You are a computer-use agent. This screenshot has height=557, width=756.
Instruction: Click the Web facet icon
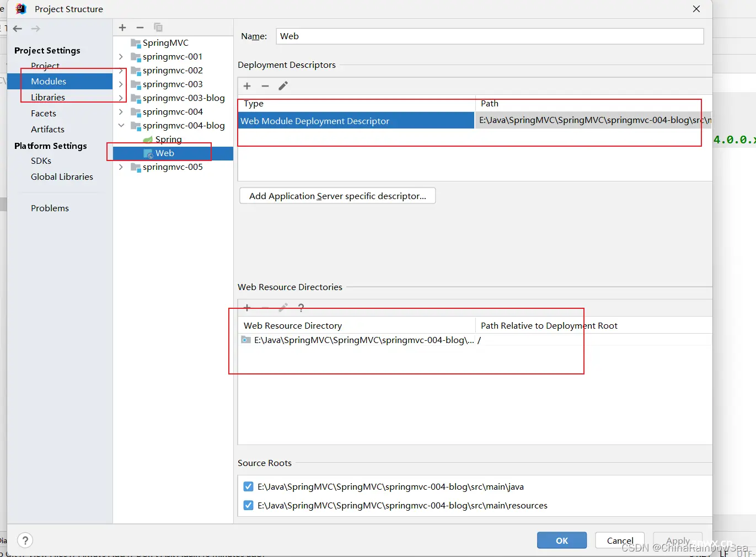pos(148,153)
